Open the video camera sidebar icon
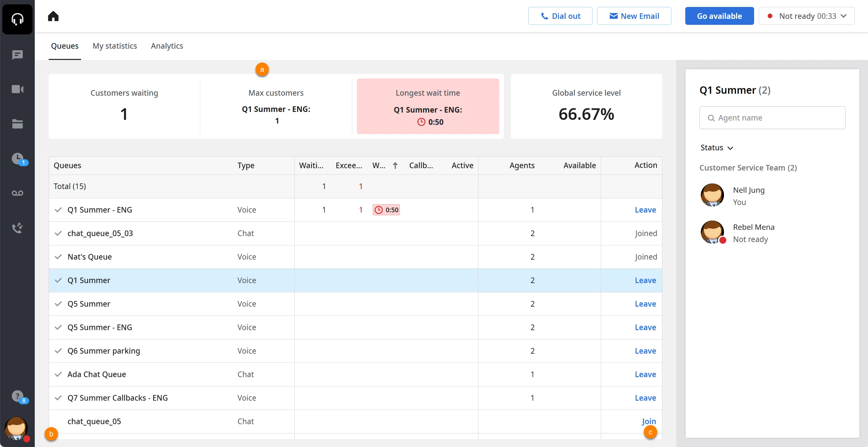The width and height of the screenshot is (868, 447). [17, 89]
